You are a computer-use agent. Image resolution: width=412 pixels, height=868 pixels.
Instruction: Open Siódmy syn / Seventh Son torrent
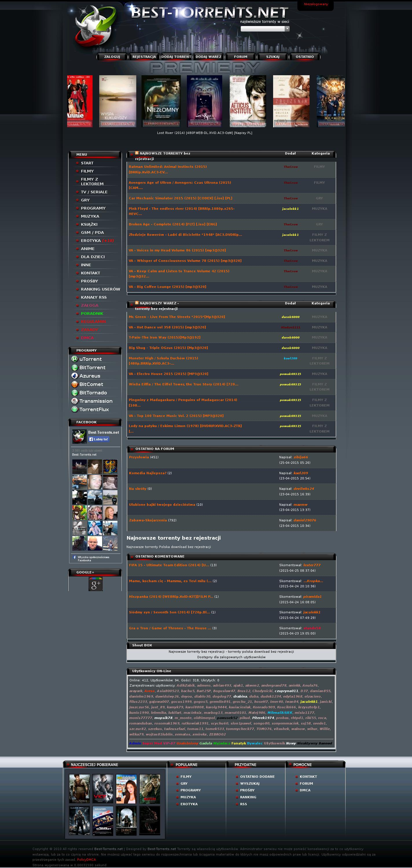tap(170, 612)
